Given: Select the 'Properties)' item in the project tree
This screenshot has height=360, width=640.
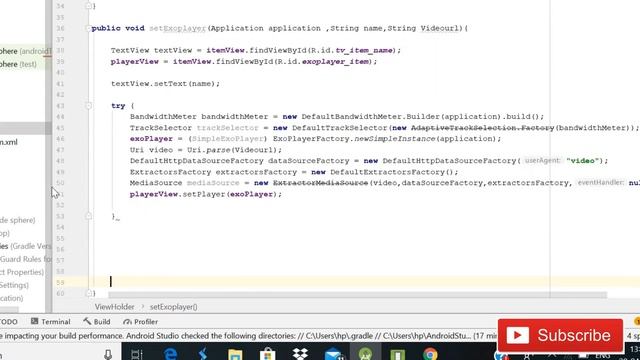Looking at the screenshot, I should (x=22, y=272).
